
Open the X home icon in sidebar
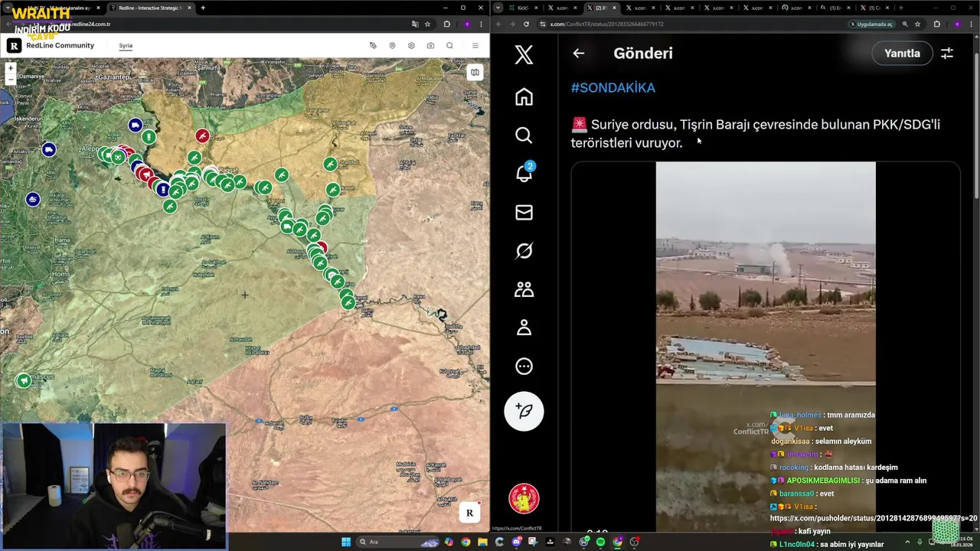click(x=524, y=96)
